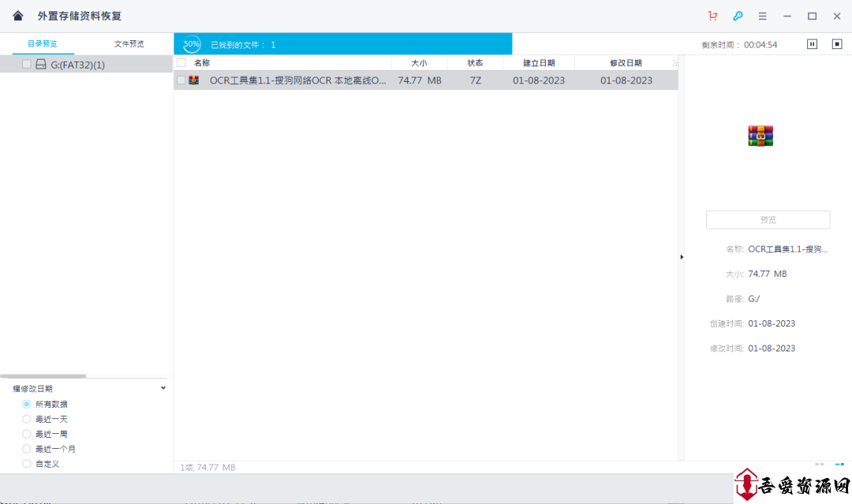Switch to the 目录预览 tab
Viewport: 852px width, 504px height.
click(x=43, y=44)
